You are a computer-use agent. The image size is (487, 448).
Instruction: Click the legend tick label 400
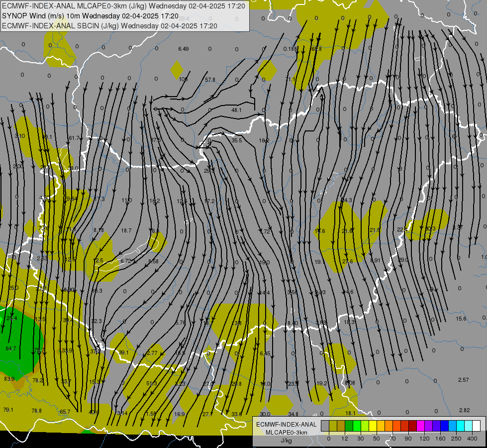pyautogui.click(x=472, y=439)
